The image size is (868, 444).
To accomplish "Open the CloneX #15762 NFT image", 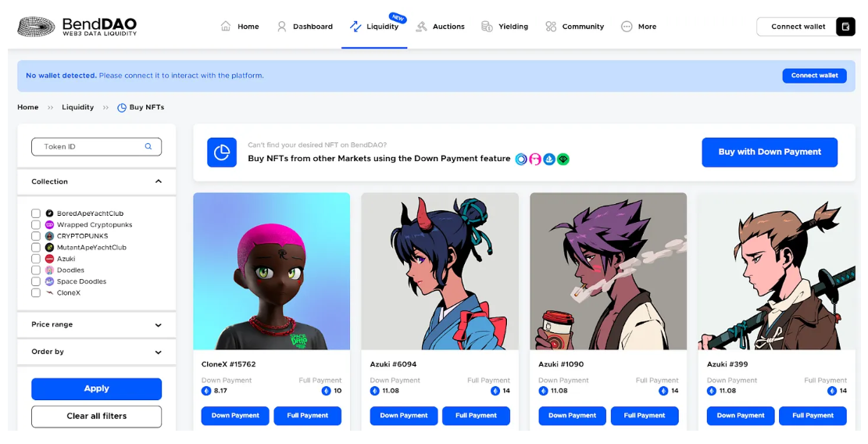I will click(x=271, y=271).
